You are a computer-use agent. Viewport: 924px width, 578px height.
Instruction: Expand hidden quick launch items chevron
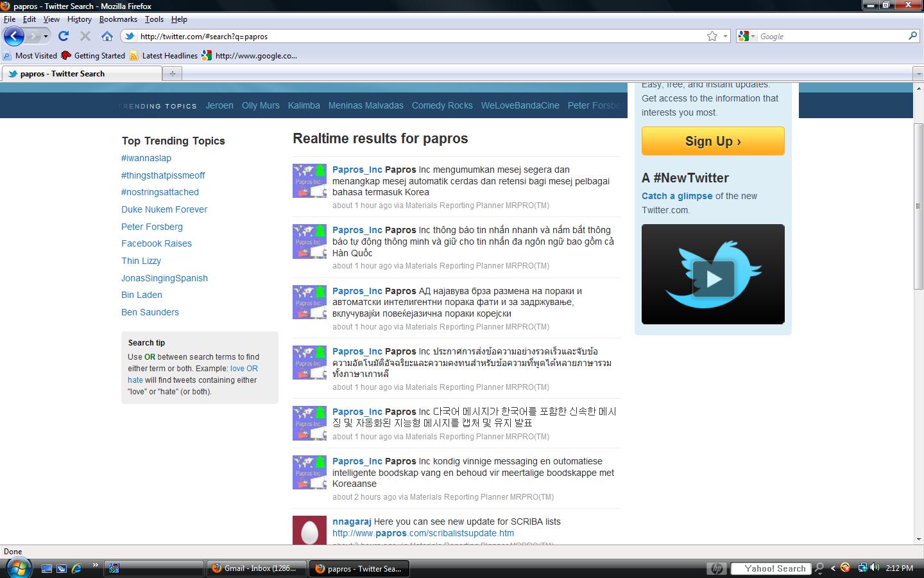pyautogui.click(x=95, y=565)
